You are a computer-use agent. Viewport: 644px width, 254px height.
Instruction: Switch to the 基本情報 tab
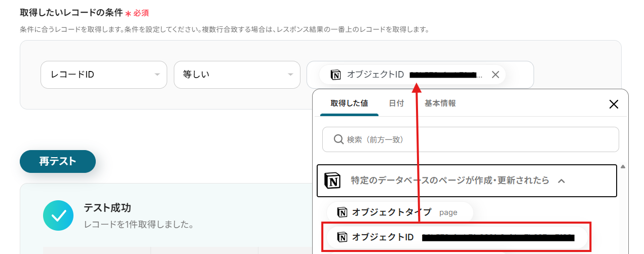point(440,103)
